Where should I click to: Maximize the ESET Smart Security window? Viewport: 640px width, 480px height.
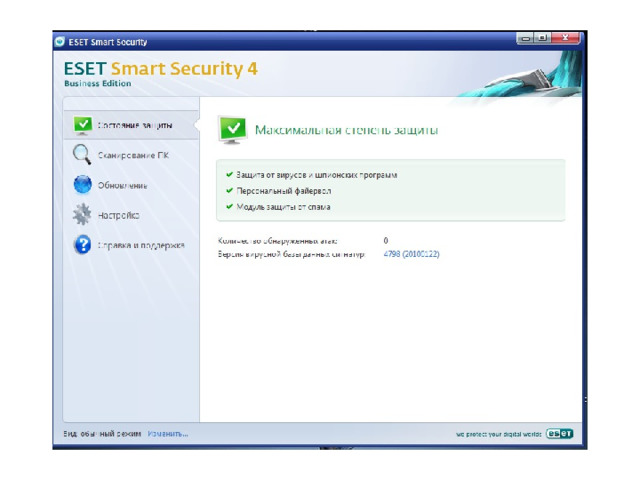pos(542,38)
